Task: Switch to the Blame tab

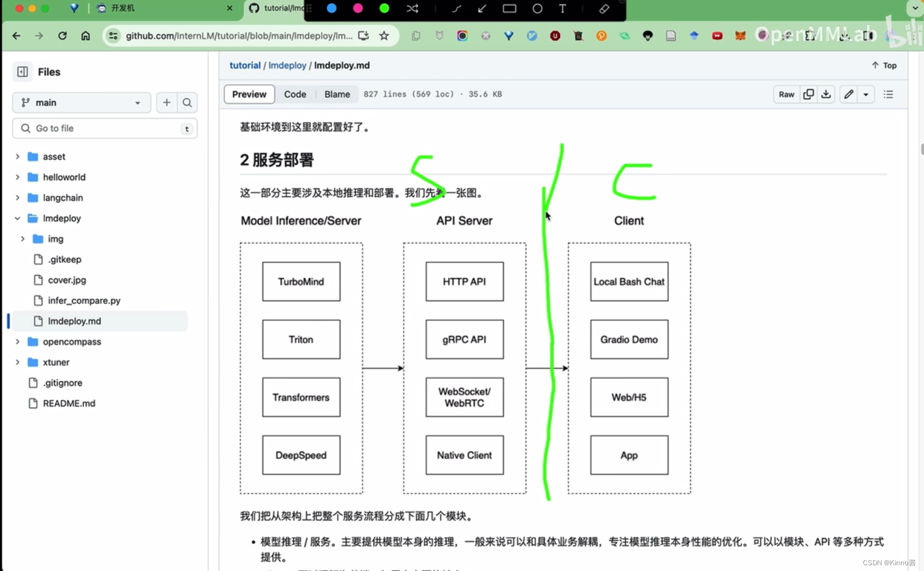Action: [337, 94]
